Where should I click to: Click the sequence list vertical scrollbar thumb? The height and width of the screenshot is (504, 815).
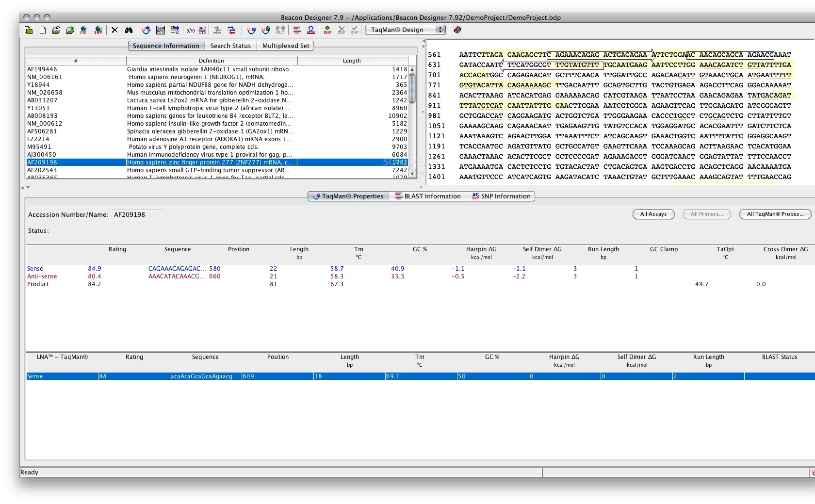point(412,88)
